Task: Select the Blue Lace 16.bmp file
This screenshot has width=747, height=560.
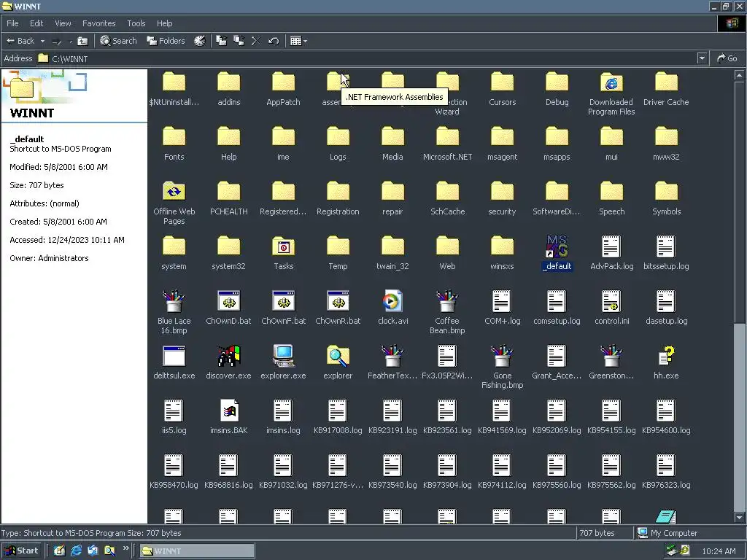Action: (174, 313)
